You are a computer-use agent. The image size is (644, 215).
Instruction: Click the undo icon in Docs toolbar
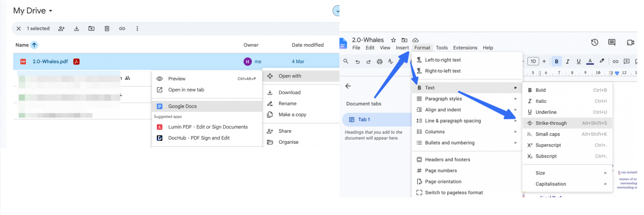(358, 62)
